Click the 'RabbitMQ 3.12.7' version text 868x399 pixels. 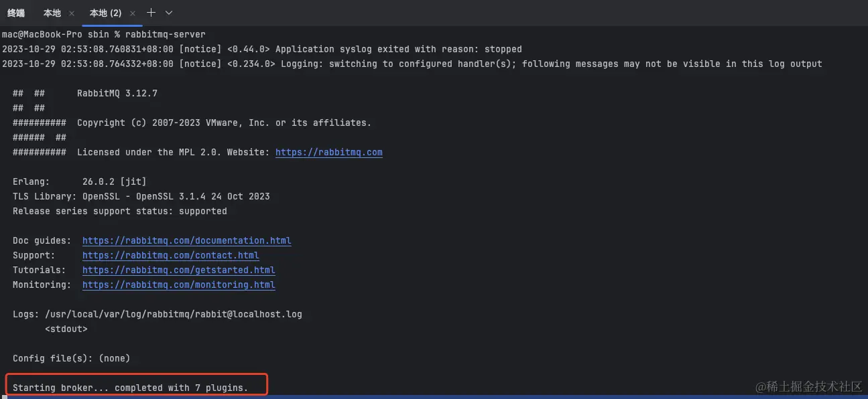pyautogui.click(x=117, y=93)
